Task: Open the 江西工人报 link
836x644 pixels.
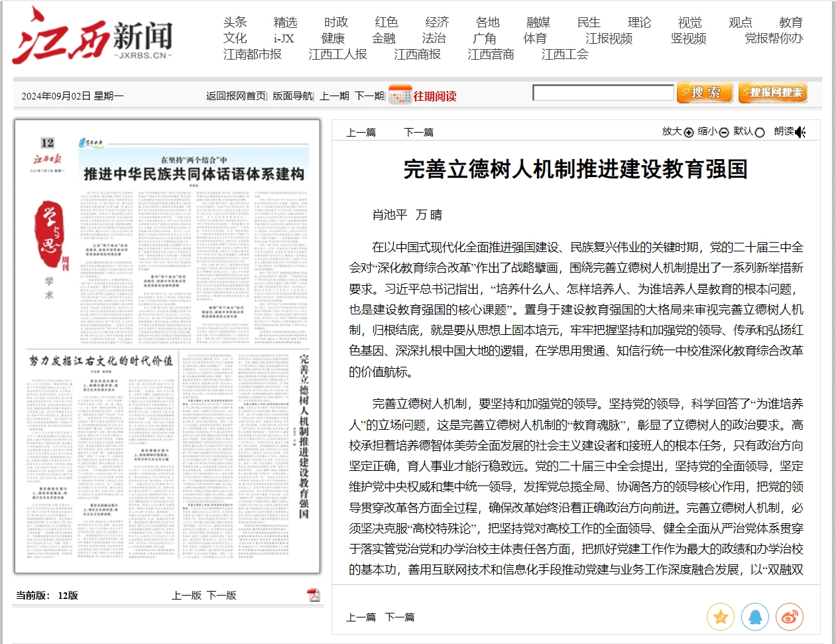Action: (x=337, y=54)
